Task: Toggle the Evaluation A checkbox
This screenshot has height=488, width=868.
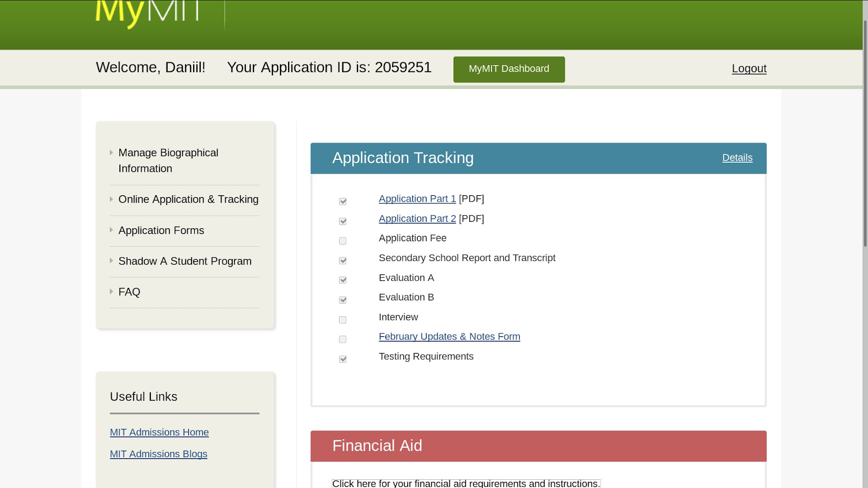Action: (343, 280)
